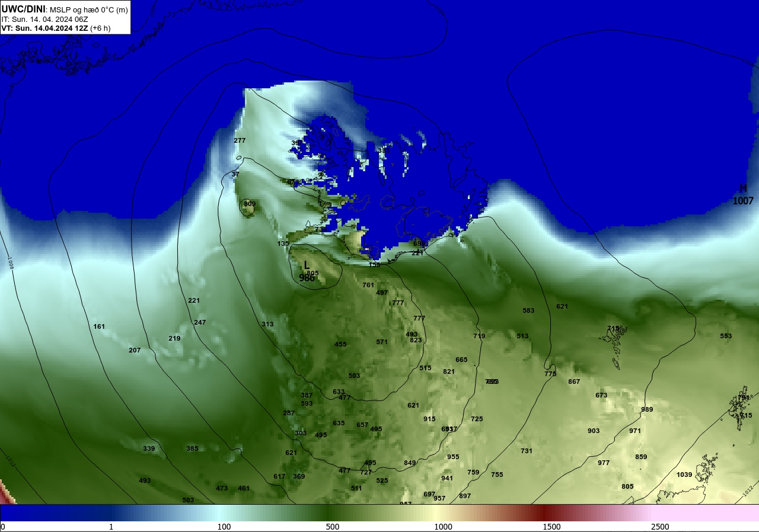This screenshot has width=759, height=532.
Task: Click the map value 385
Action: coord(192,448)
